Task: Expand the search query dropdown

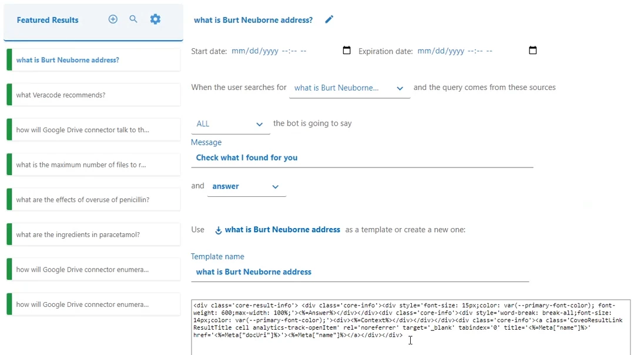Action: pyautogui.click(x=400, y=88)
